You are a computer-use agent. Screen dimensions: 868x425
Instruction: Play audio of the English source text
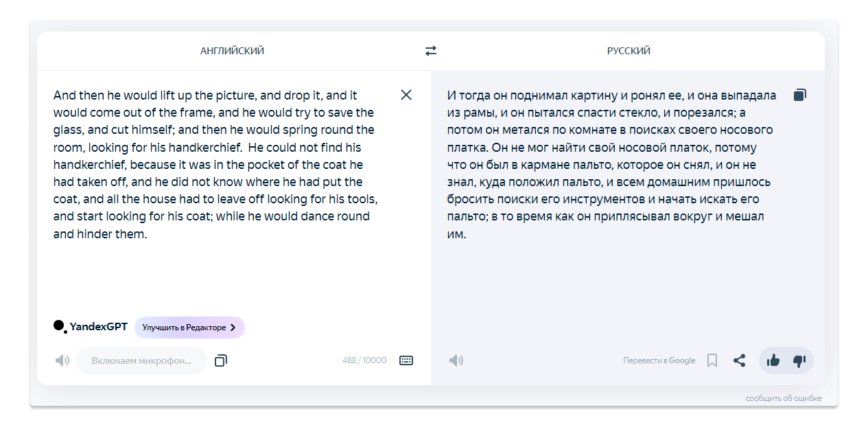[62, 360]
